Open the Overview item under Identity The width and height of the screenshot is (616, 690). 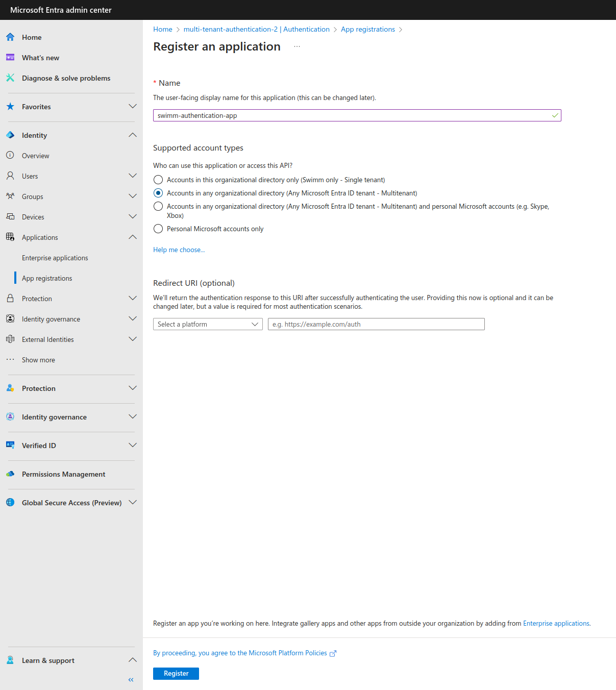pyautogui.click(x=36, y=156)
